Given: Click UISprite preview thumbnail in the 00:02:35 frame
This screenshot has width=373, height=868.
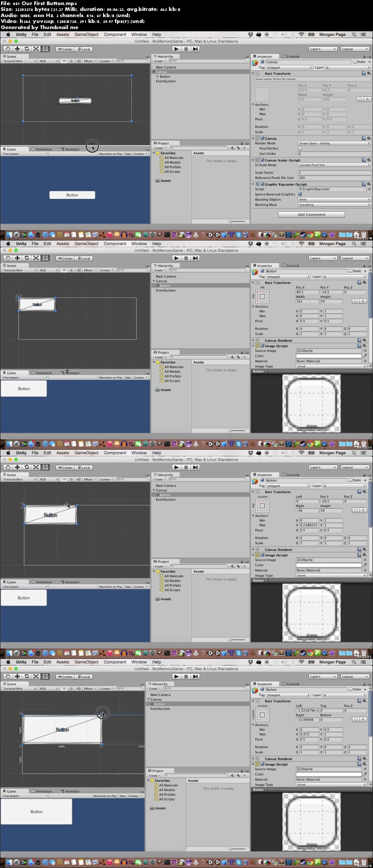Looking at the screenshot, I should click(311, 403).
